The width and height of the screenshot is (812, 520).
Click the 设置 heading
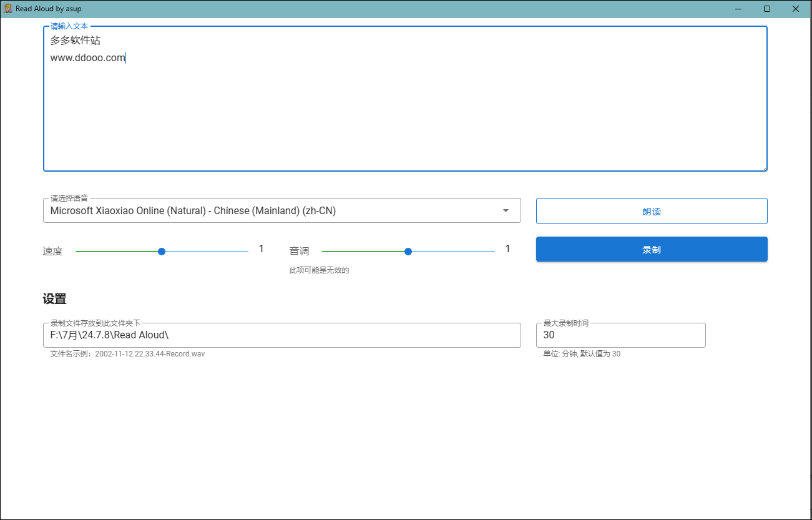coord(55,300)
